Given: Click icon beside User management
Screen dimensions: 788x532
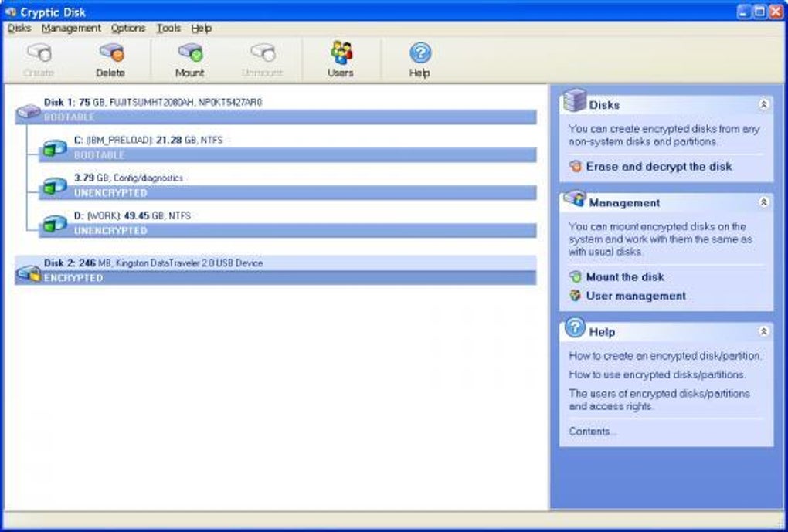Looking at the screenshot, I should coord(575,296).
